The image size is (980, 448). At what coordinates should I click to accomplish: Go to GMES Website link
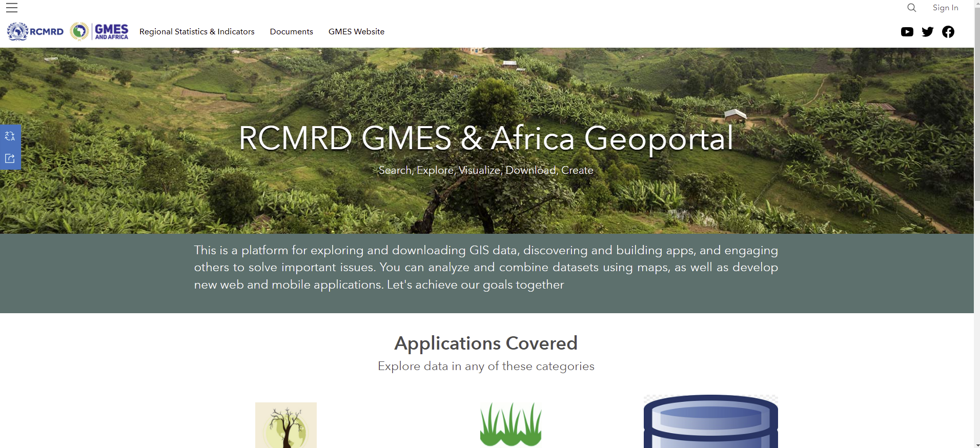(357, 32)
